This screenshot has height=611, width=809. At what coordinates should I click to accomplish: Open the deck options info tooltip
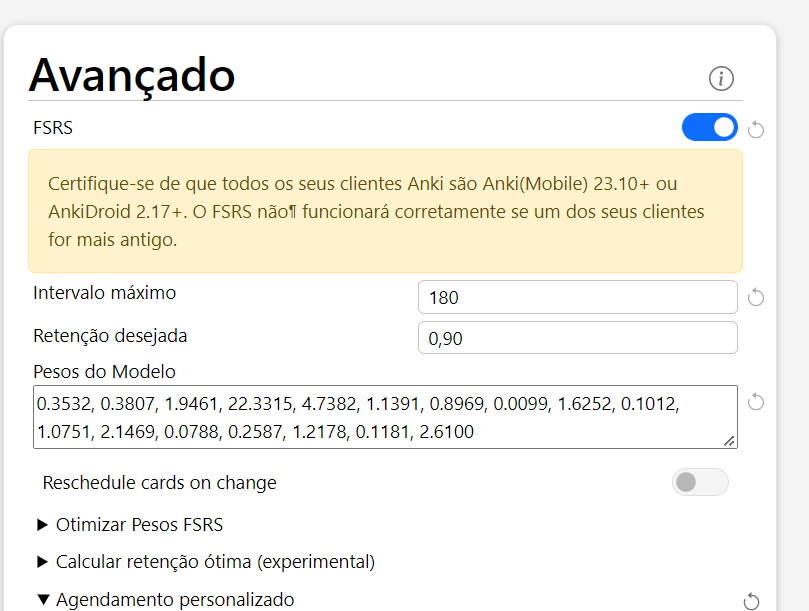721,78
